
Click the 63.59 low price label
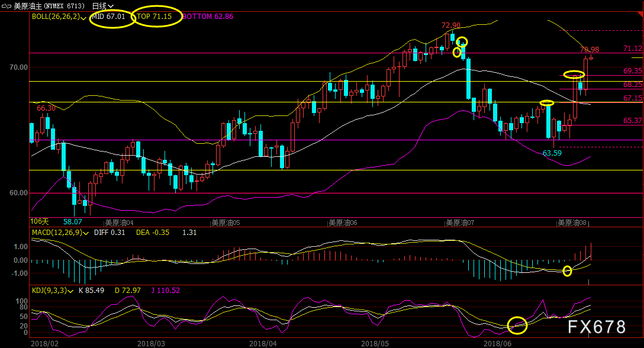click(x=552, y=153)
